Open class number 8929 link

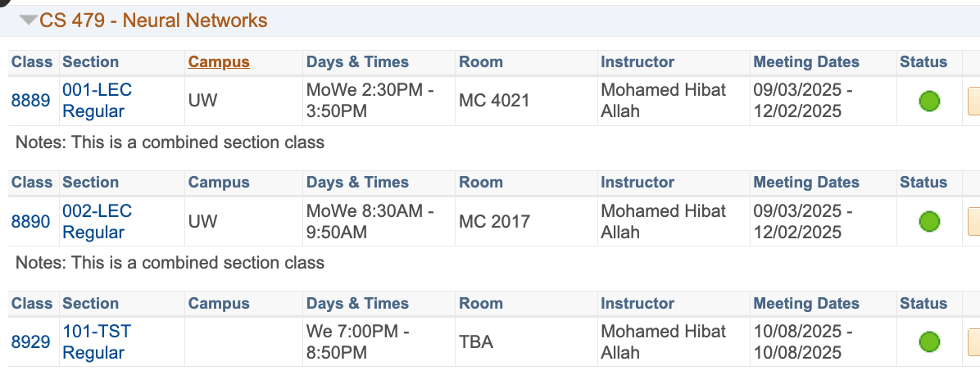click(x=30, y=342)
